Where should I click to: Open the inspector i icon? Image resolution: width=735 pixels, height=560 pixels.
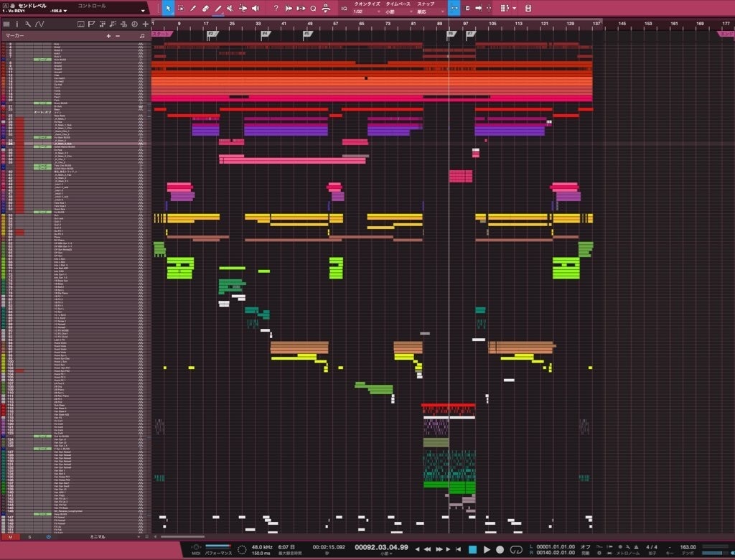(17, 24)
